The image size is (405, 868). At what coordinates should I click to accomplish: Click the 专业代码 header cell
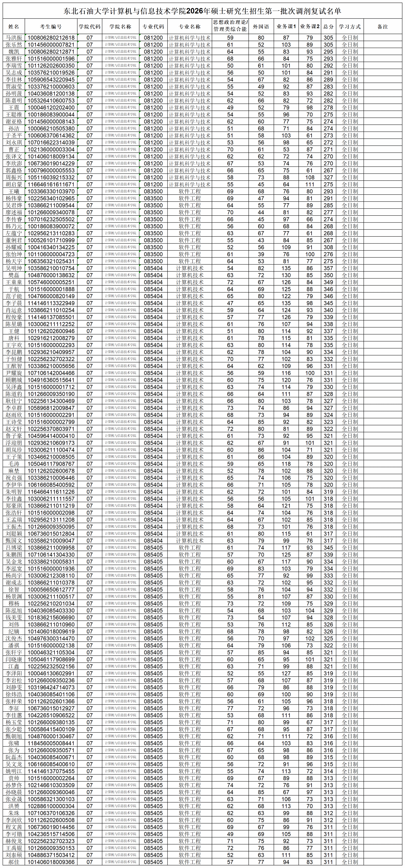153,27
